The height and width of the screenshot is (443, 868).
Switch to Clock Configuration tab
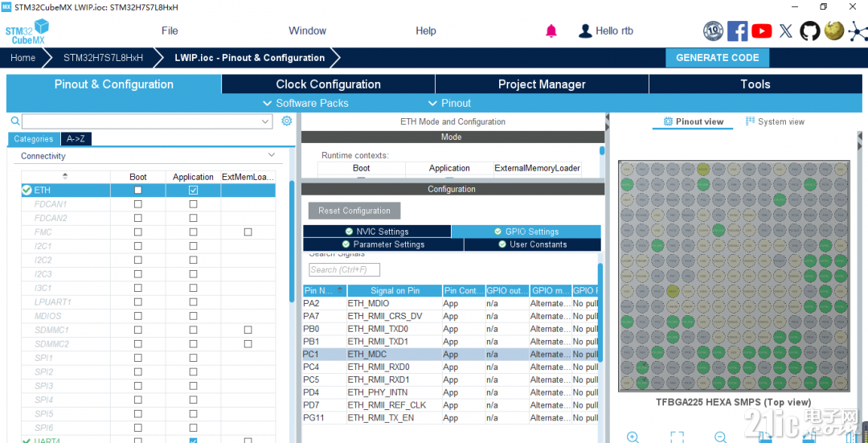coord(328,84)
